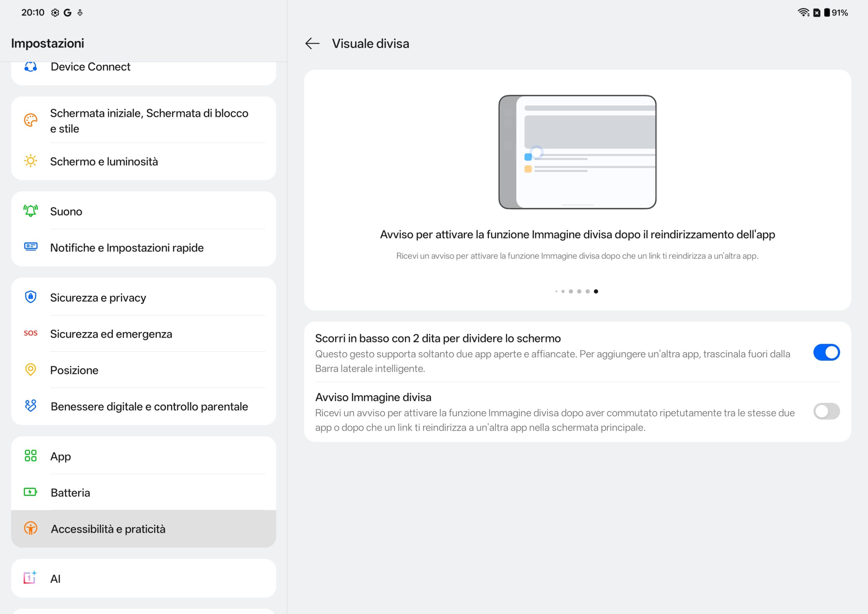
Task: Tap the sun icon for Schermo e luminosità
Action: point(31,161)
